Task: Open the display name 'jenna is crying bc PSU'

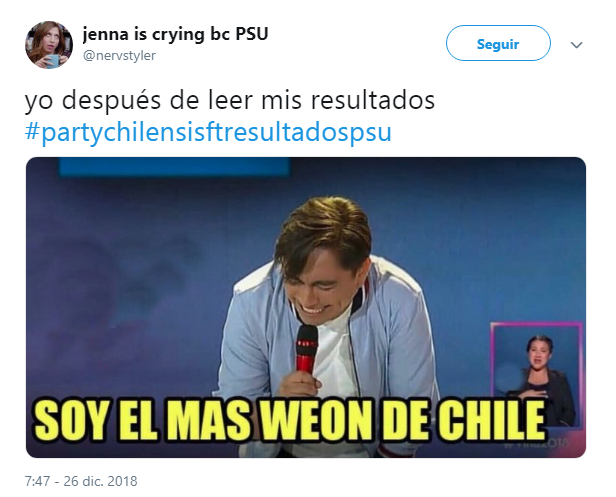Action: 175,34
